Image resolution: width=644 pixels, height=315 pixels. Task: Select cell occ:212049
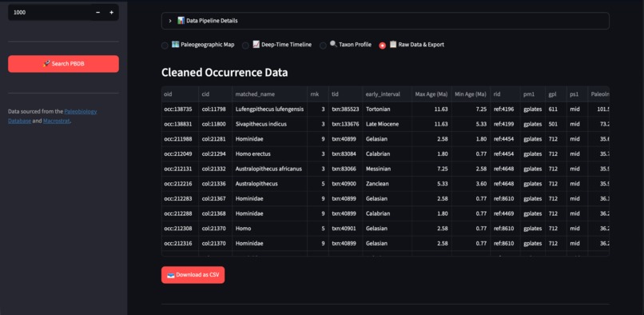tap(180, 154)
